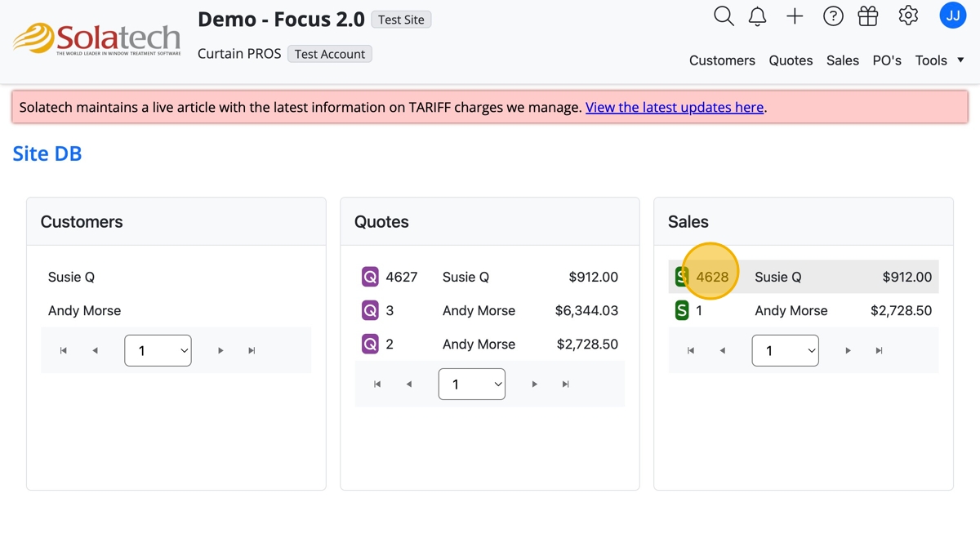The width and height of the screenshot is (980, 547).
Task: Open PO's in top navigation
Action: 887,60
